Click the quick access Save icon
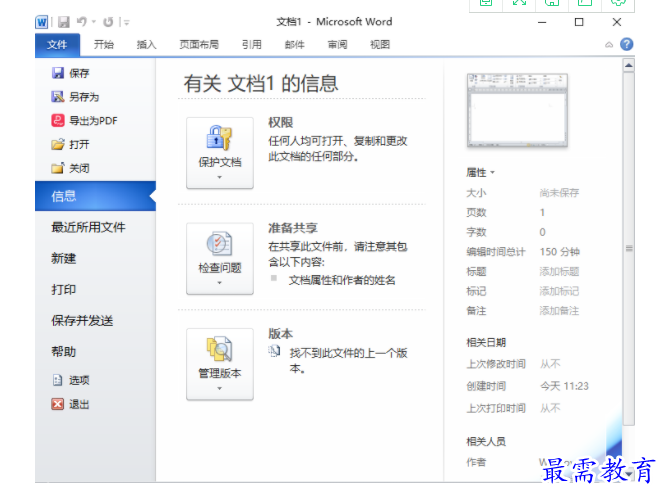The height and width of the screenshot is (502, 664). 64,22
